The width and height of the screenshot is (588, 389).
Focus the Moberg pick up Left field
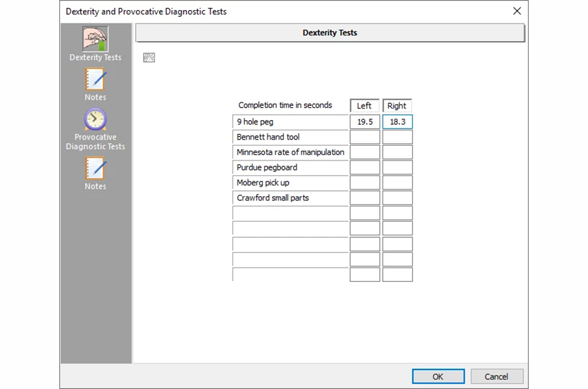pos(365,183)
